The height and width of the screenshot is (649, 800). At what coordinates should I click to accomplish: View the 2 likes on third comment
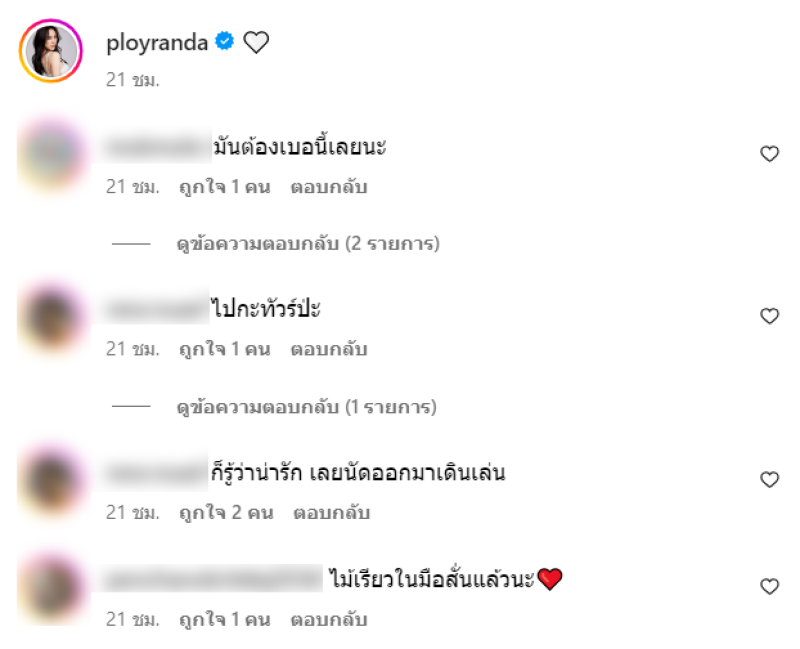226,513
